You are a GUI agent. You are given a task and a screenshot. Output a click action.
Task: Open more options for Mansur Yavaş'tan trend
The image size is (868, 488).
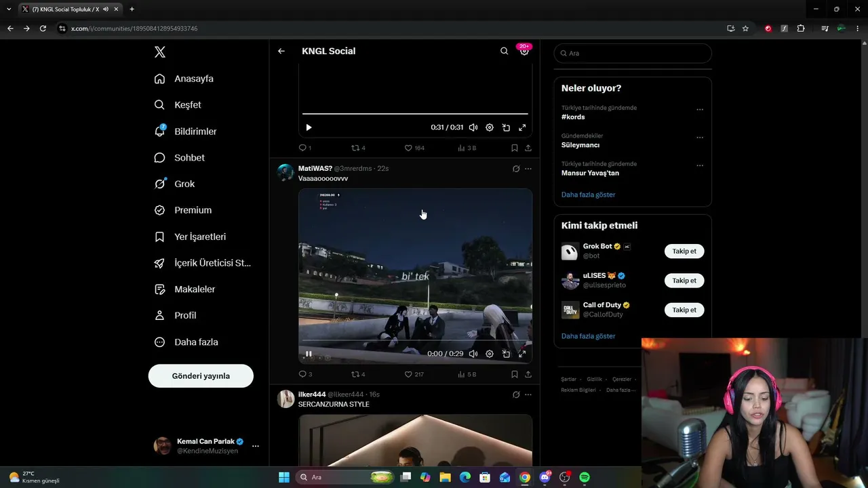(700, 165)
